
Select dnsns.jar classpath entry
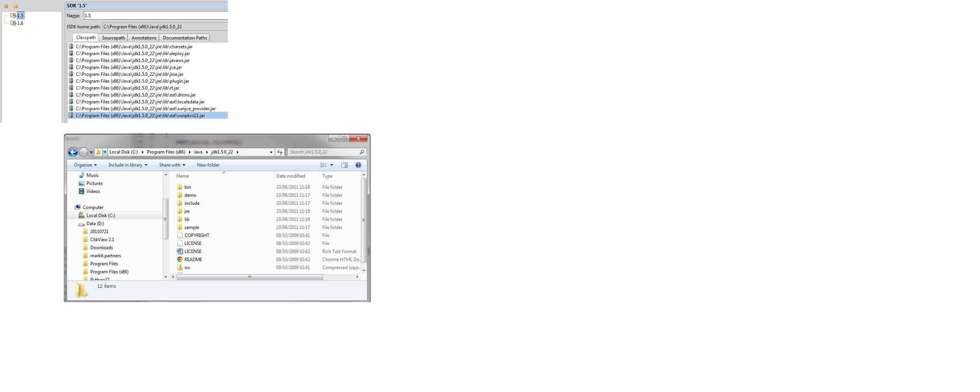pos(147,95)
